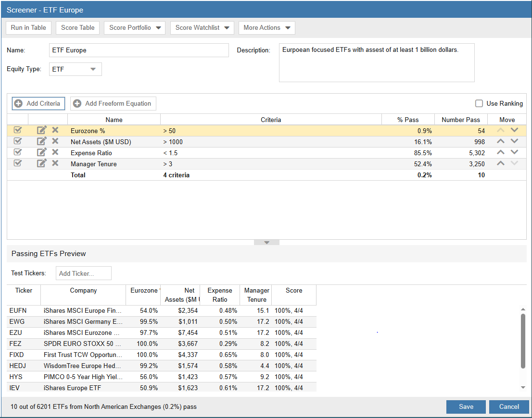
Task: Click the Add Ticker input field
Action: [x=84, y=273]
